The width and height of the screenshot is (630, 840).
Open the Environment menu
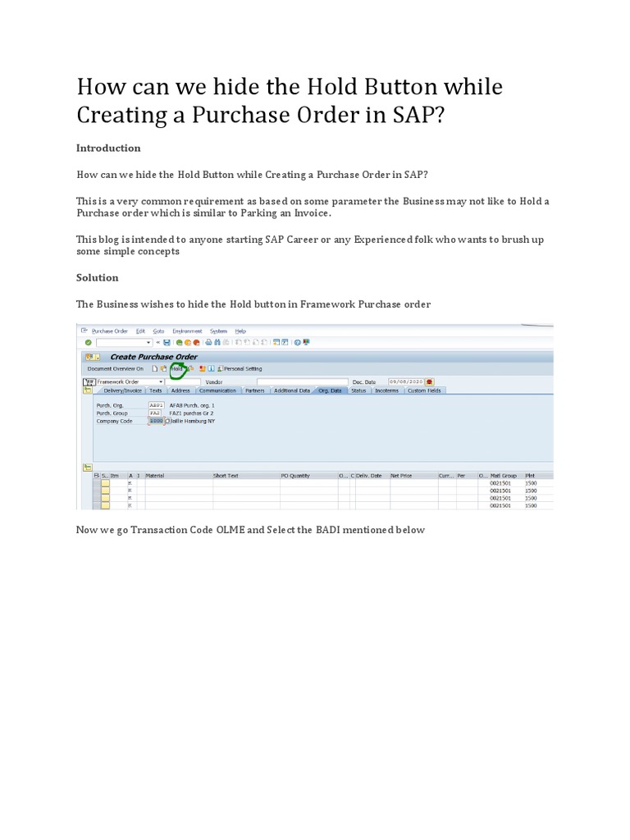187,331
